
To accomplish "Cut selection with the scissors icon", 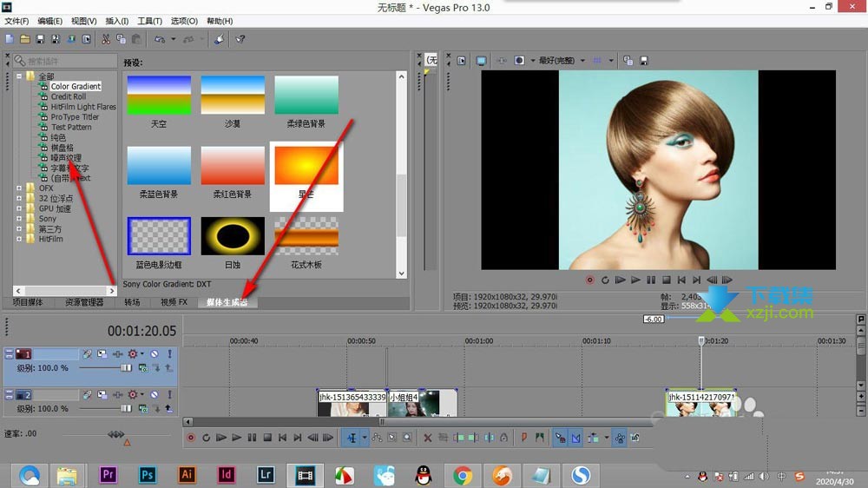I will coord(105,39).
